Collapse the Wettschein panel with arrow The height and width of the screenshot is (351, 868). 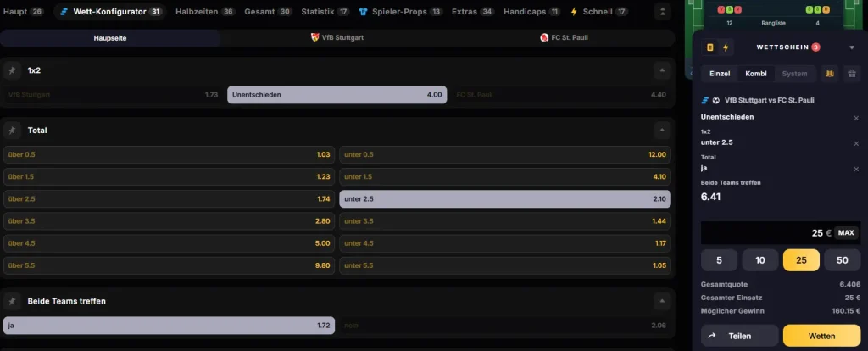(852, 47)
